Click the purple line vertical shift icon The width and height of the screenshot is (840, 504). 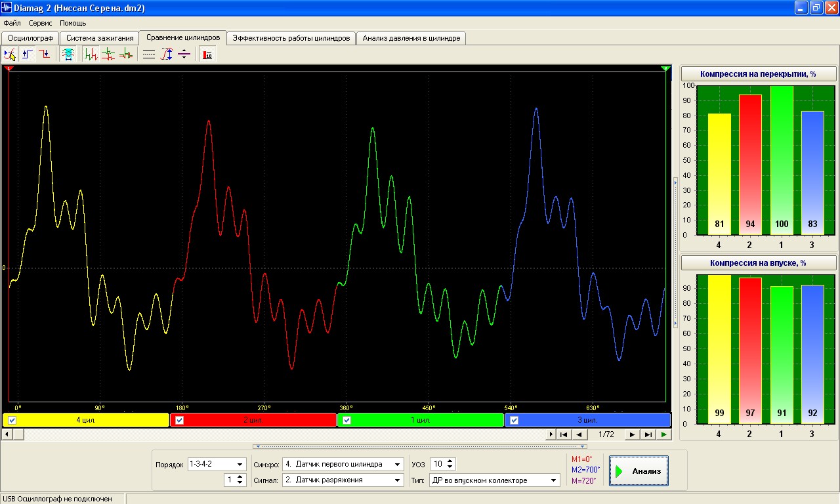(x=184, y=54)
